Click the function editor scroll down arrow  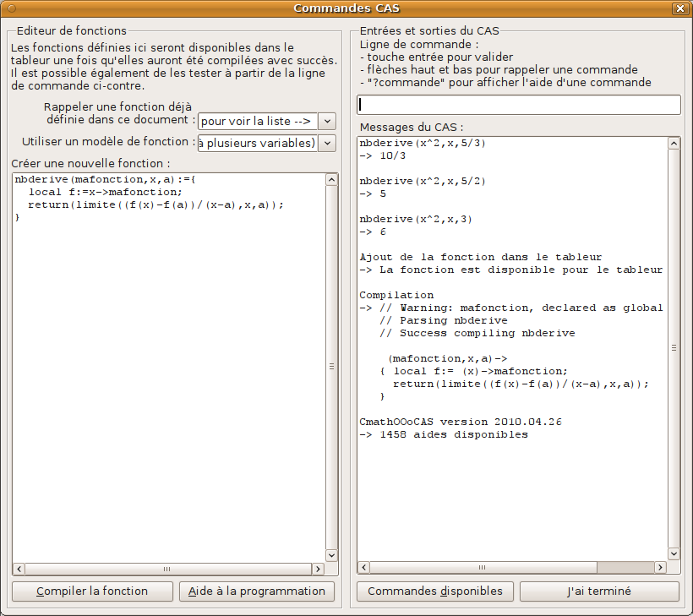331,555
